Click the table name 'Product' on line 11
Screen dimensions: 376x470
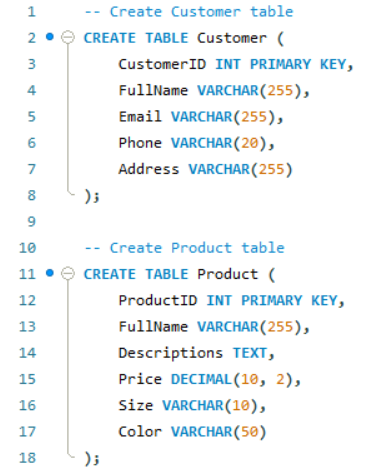228,274
